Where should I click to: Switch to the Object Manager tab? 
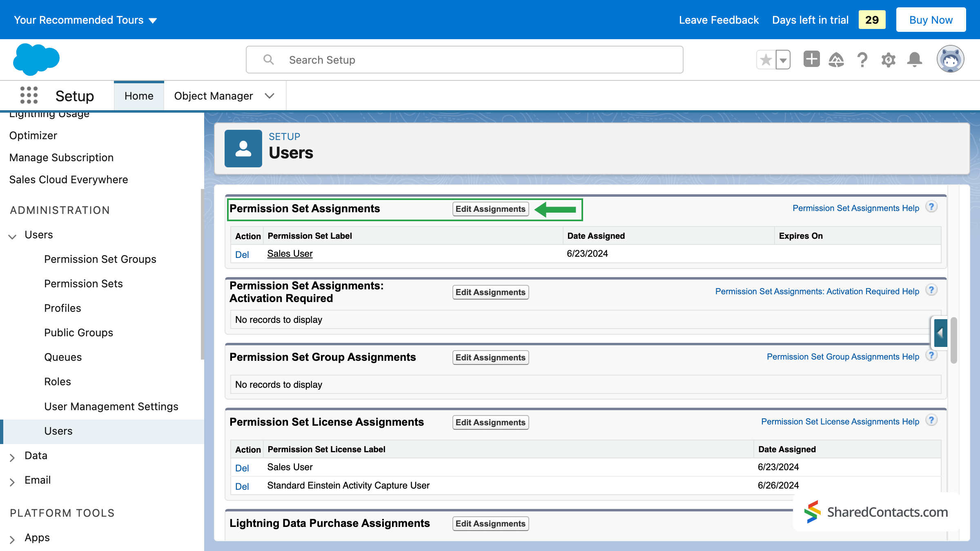pos(214,96)
